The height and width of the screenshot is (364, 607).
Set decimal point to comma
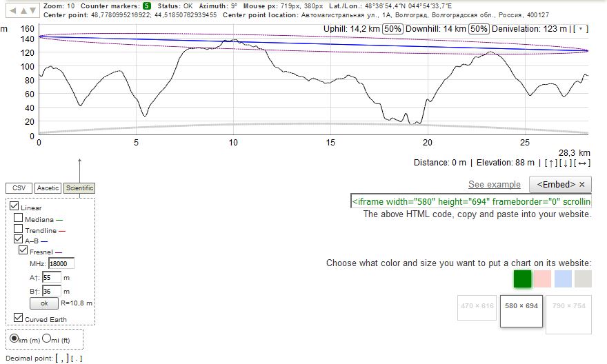point(59,358)
